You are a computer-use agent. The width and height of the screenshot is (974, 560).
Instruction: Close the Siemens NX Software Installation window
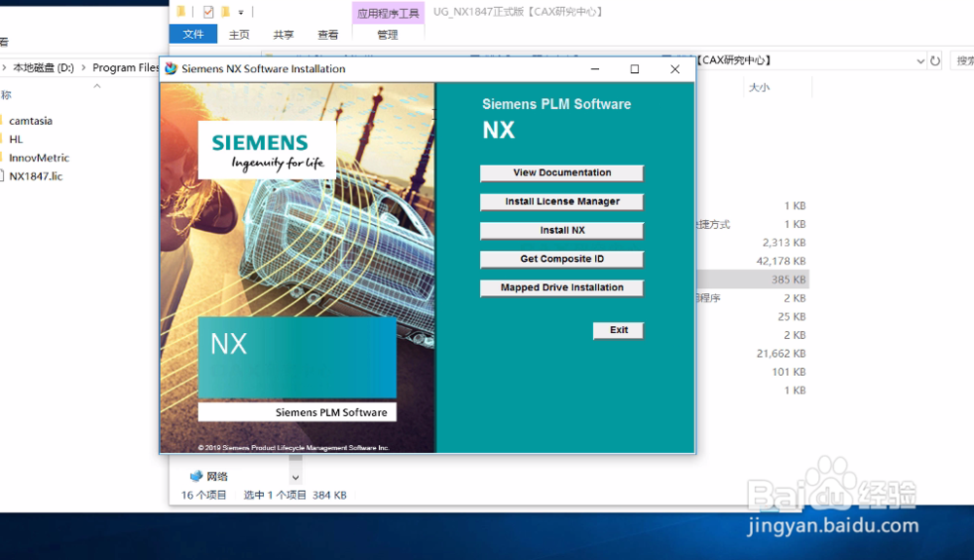click(675, 69)
